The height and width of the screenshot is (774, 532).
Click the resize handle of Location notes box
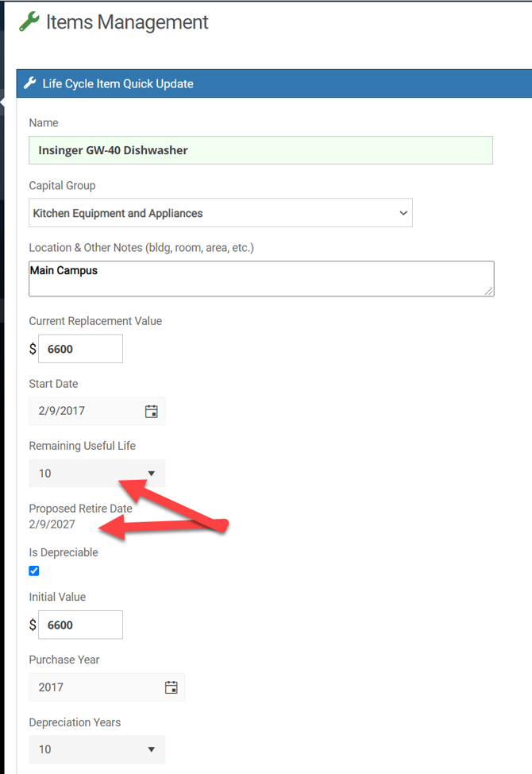[x=488, y=291]
